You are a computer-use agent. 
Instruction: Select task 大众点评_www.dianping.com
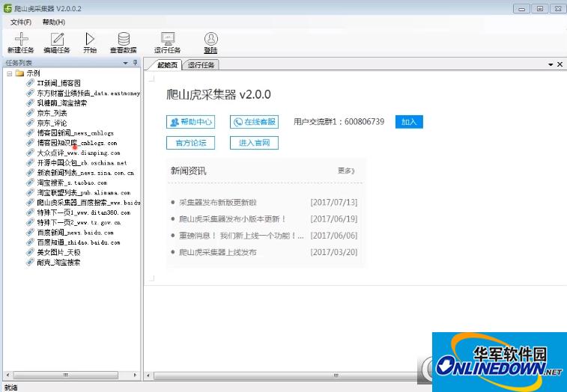79,153
